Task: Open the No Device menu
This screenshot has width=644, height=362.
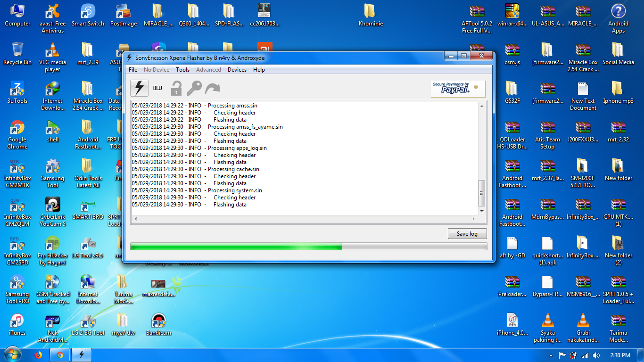Action: (157, 70)
